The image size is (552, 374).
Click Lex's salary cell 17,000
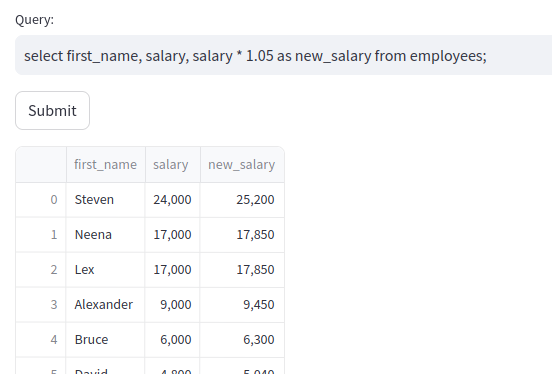[172, 270]
